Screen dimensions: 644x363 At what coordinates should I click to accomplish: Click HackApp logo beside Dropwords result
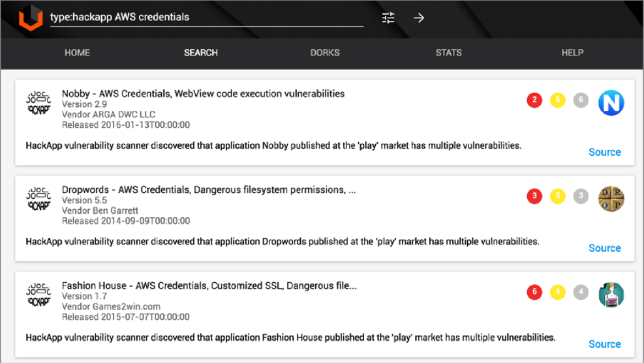(38, 200)
